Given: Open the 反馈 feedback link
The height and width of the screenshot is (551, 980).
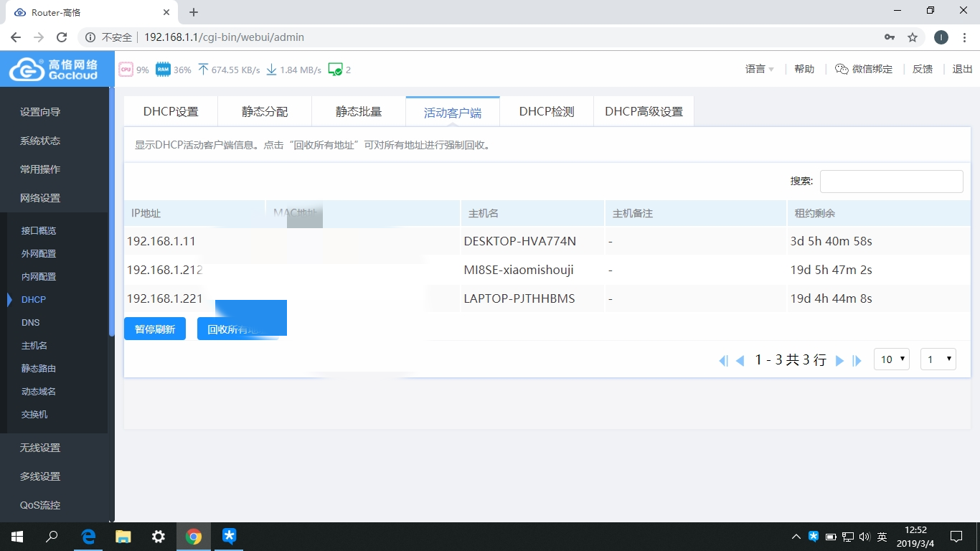Looking at the screenshot, I should pyautogui.click(x=923, y=69).
